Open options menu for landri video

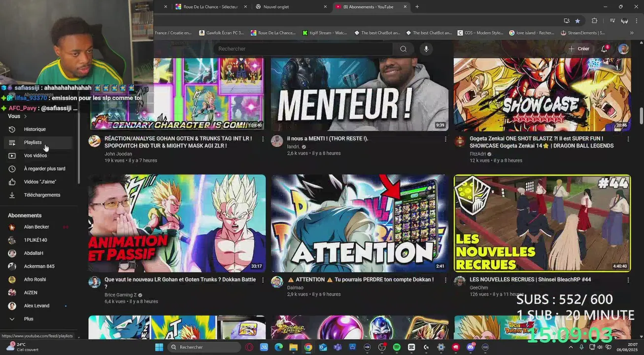[445, 140]
